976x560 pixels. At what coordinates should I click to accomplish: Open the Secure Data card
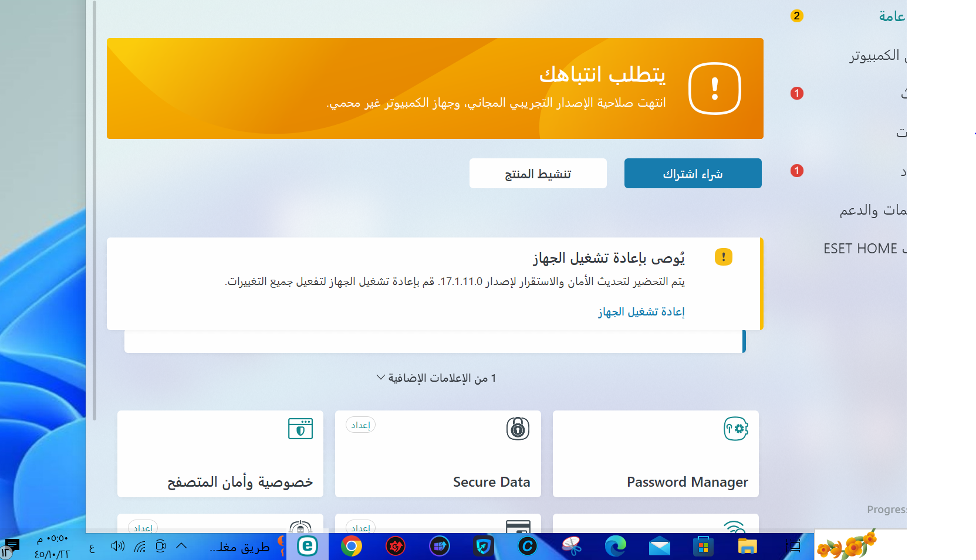(x=438, y=454)
